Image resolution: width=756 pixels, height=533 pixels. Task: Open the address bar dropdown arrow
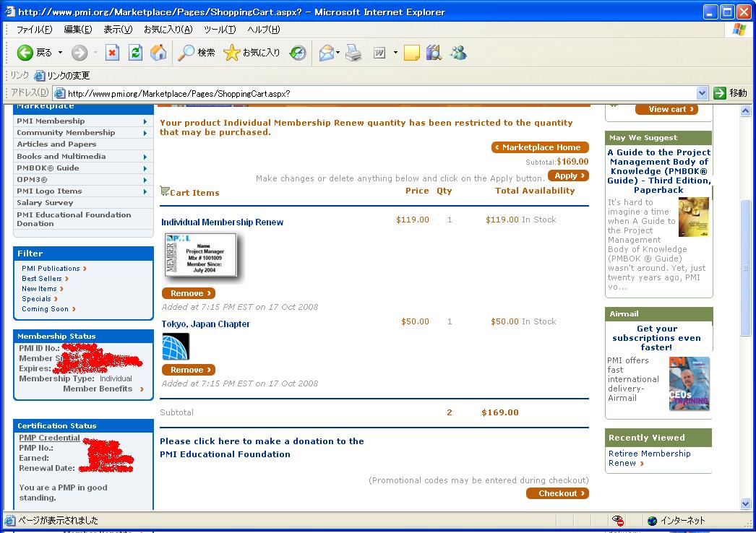click(x=702, y=93)
